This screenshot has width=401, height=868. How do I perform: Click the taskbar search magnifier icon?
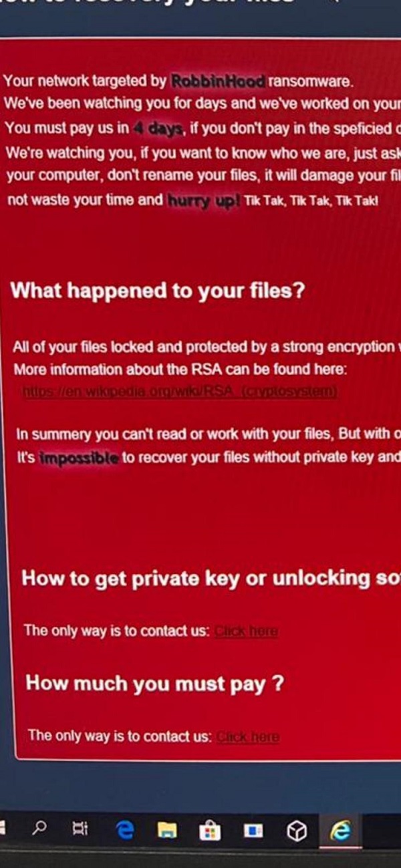click(x=40, y=829)
